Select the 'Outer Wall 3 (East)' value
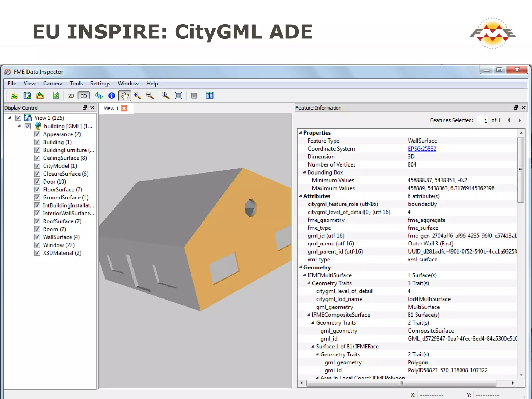Screen dimensions: 532x399 pyautogui.click(x=430, y=244)
